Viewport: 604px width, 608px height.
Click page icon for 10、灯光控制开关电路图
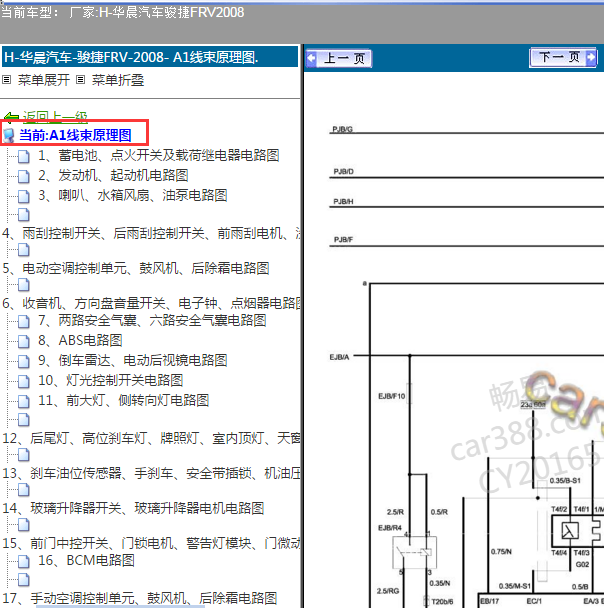pyautogui.click(x=24, y=381)
